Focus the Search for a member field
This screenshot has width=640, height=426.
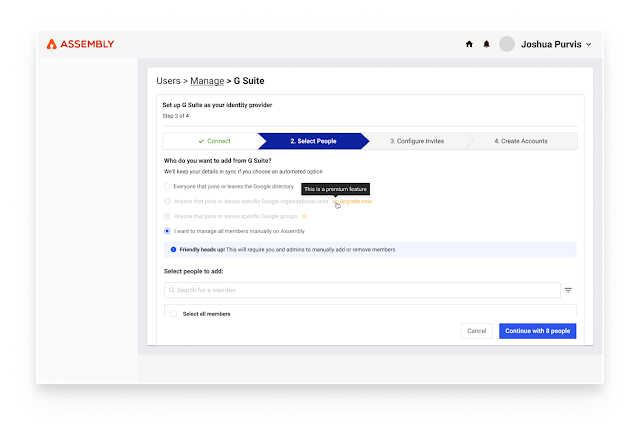coord(362,290)
